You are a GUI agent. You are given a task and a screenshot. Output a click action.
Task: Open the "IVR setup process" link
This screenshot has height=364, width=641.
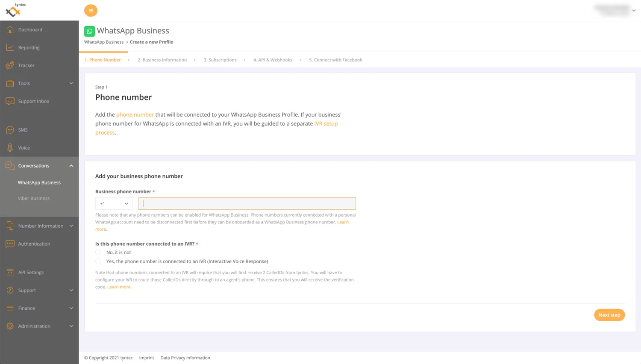tap(326, 124)
